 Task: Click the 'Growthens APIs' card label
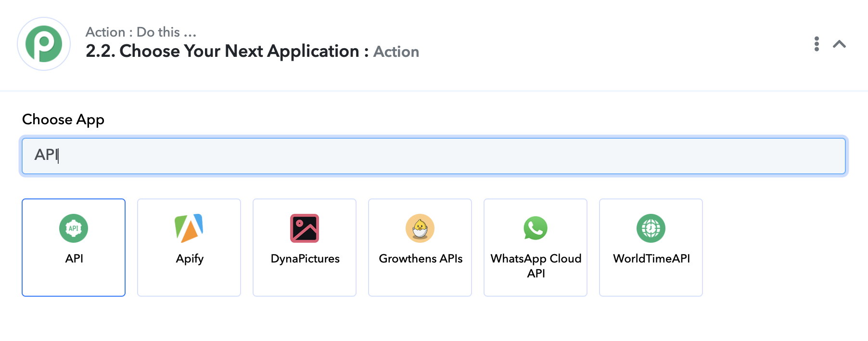tap(421, 259)
